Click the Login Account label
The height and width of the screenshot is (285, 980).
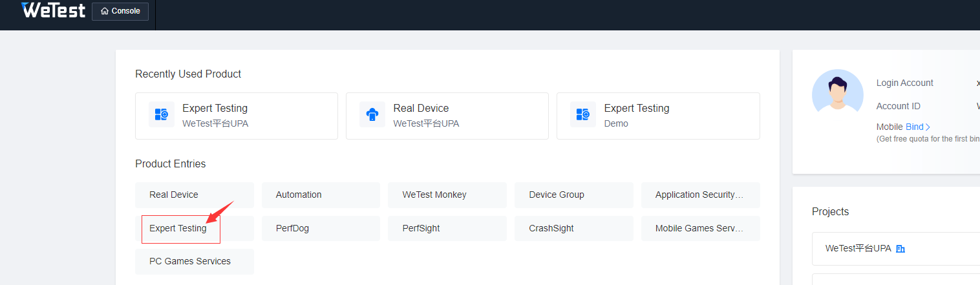(905, 83)
